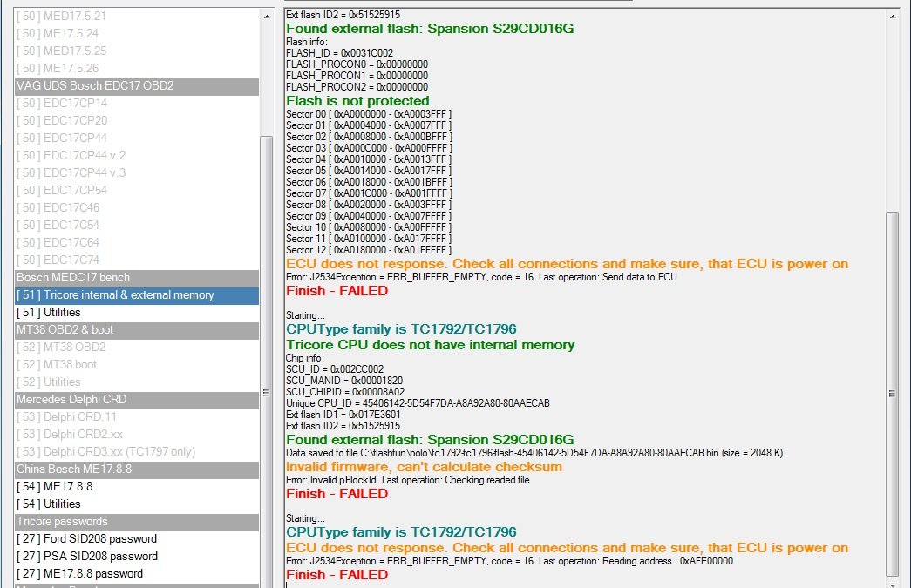Click the 'Data saved to file' log line
The width and height of the screenshot is (911, 588).
tap(534, 453)
